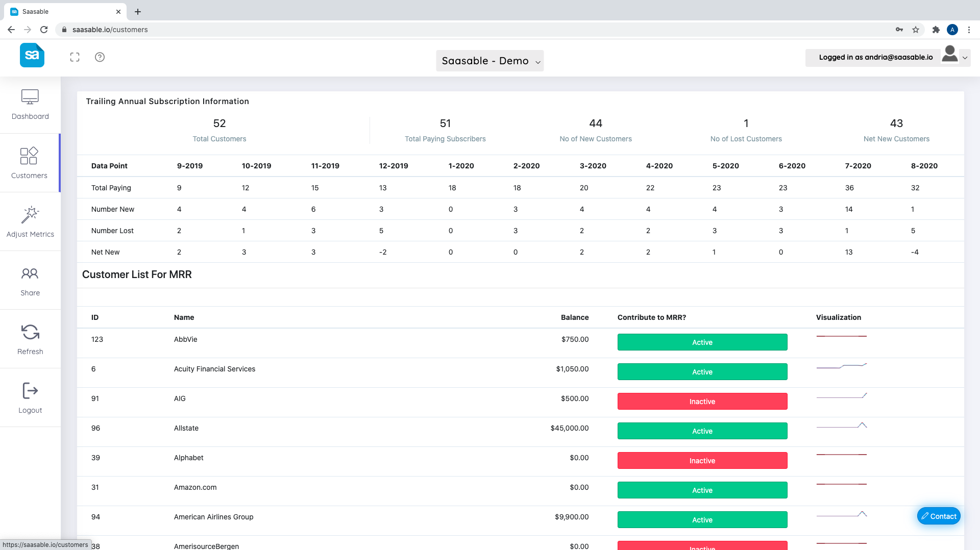Image resolution: width=980 pixels, height=550 pixels.
Task: Click the Allstate customer name
Action: click(x=186, y=428)
